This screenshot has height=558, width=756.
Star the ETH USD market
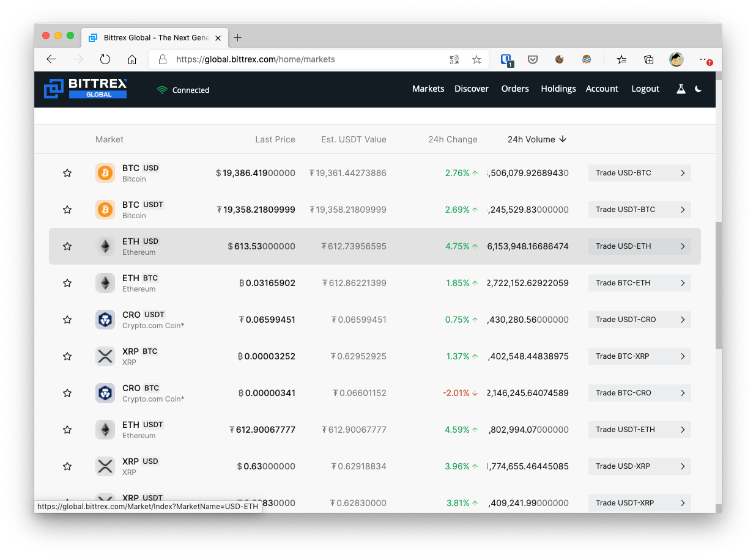coord(67,246)
